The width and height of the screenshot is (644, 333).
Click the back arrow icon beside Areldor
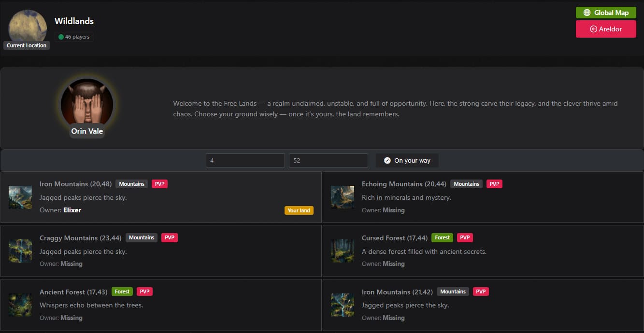594,29
